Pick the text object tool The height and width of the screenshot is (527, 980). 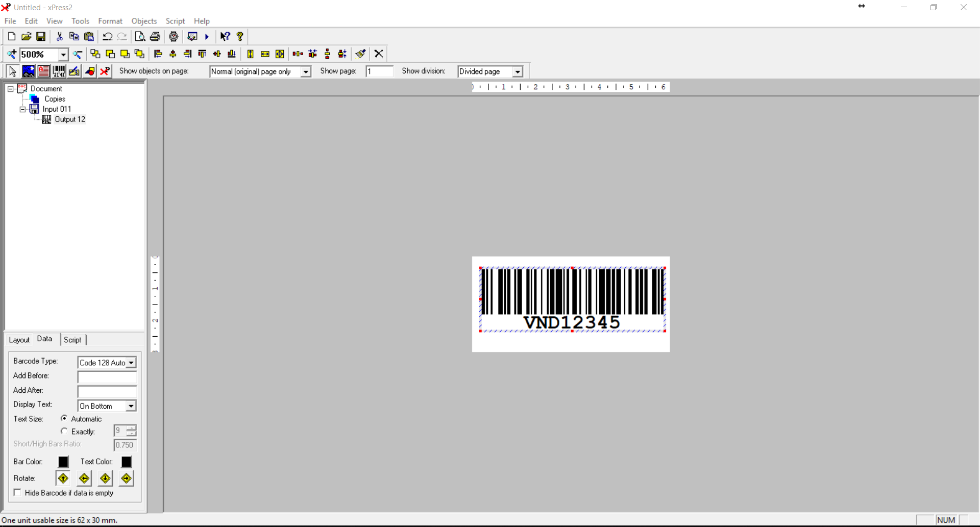pyautogui.click(x=44, y=71)
